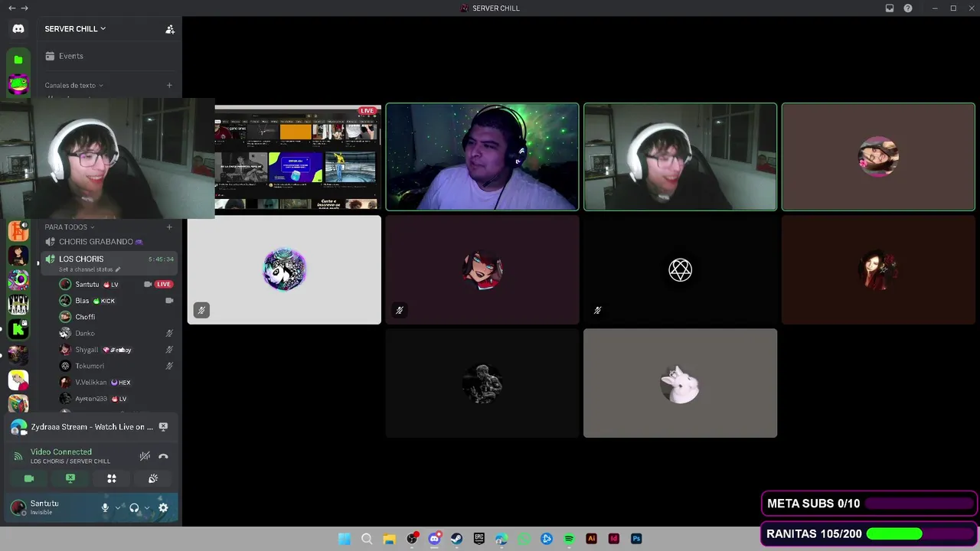Screen dimensions: 980x551
Task: Select the piano keys server icon
Action: 18,305
